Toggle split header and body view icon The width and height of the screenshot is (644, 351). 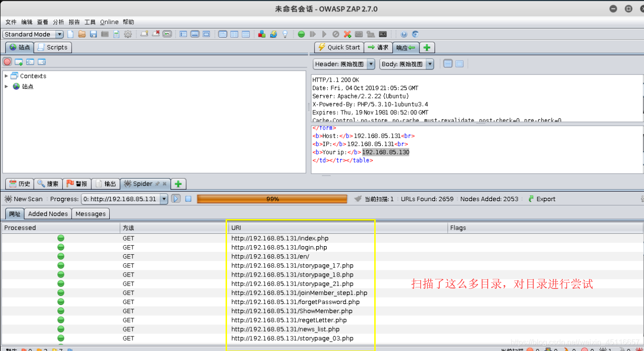459,64
